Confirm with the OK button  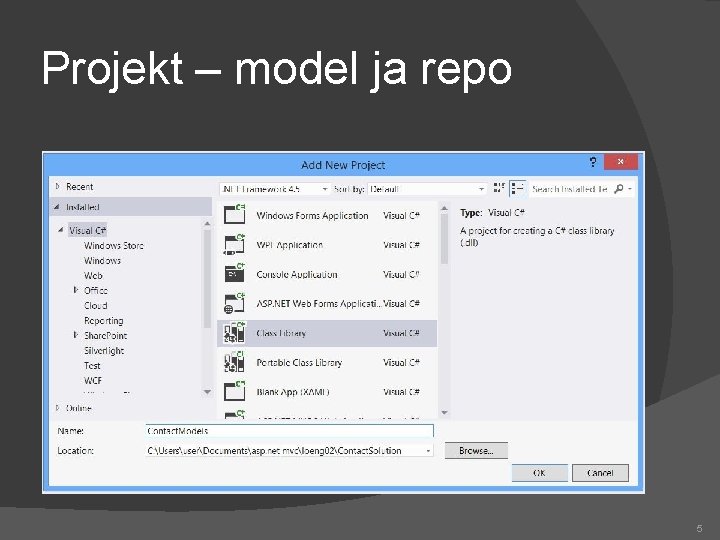coord(540,473)
